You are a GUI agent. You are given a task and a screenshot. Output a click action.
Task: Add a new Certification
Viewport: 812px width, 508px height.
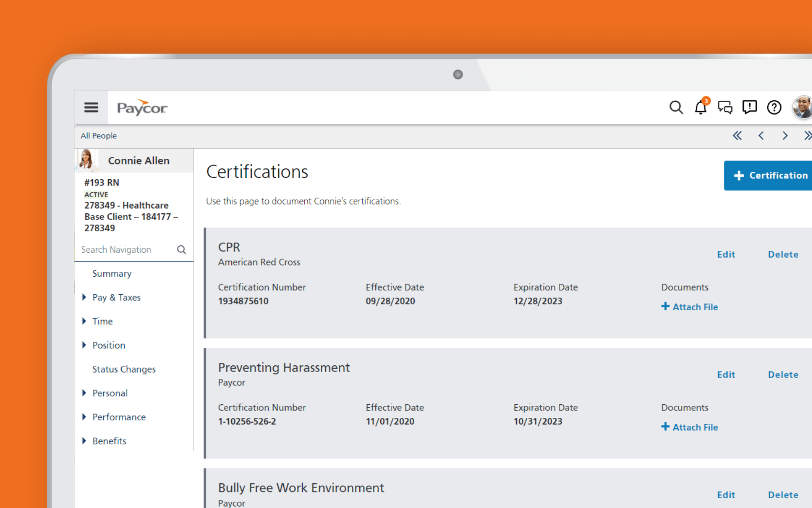point(768,175)
